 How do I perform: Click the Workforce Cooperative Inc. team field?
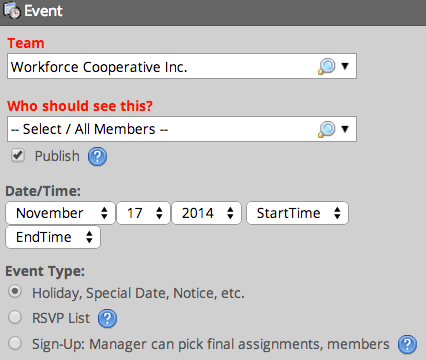coord(182,66)
